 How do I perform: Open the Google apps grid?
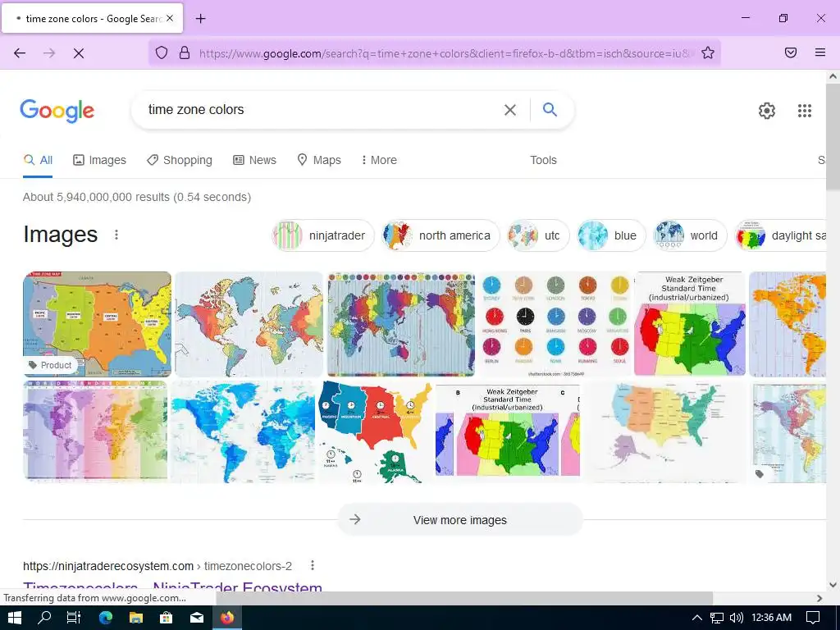[x=804, y=111]
